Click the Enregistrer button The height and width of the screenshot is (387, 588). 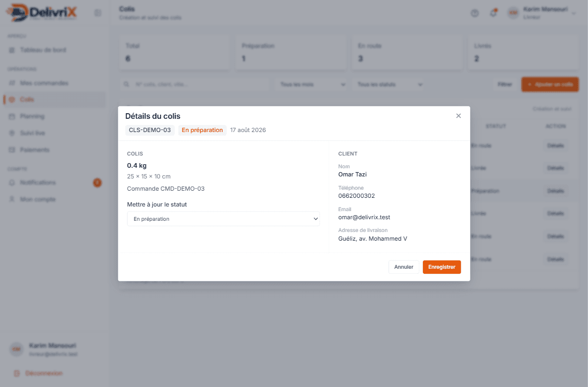[x=442, y=267]
